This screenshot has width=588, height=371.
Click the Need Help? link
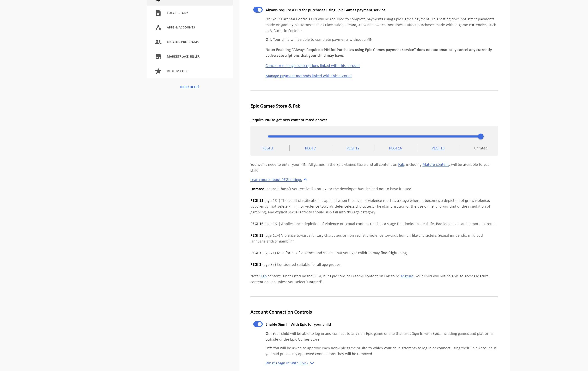189,87
